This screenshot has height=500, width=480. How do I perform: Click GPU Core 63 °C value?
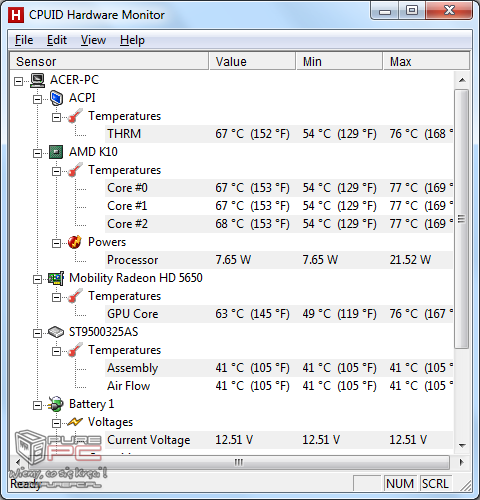tap(252, 314)
